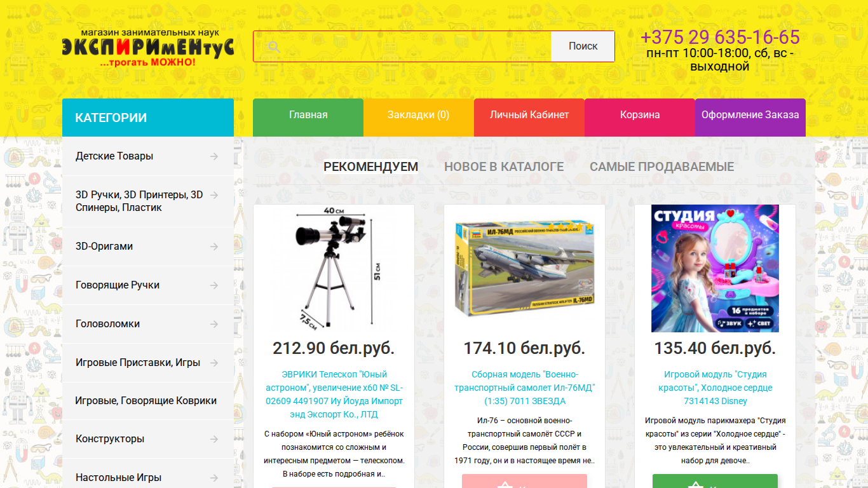
Task: Go to Оформление Заказа
Action: click(750, 118)
